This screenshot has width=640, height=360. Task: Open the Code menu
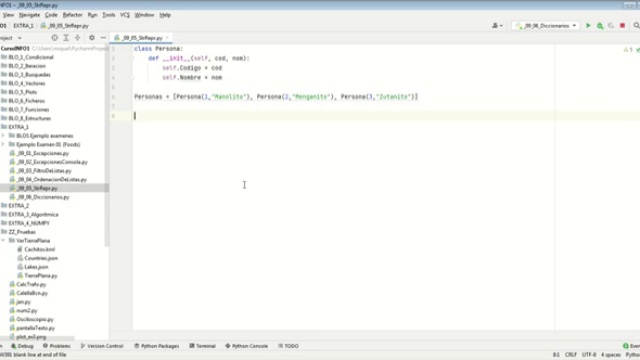[51, 15]
